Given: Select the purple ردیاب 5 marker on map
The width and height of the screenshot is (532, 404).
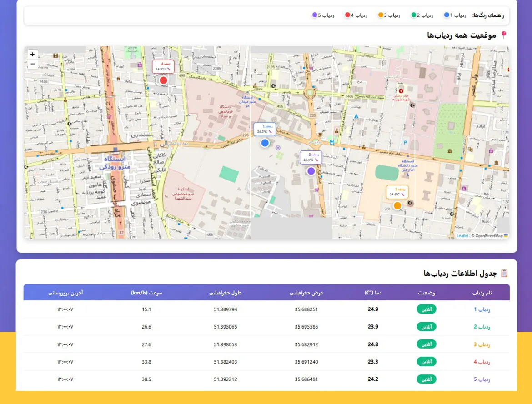Looking at the screenshot, I should (x=311, y=171).
